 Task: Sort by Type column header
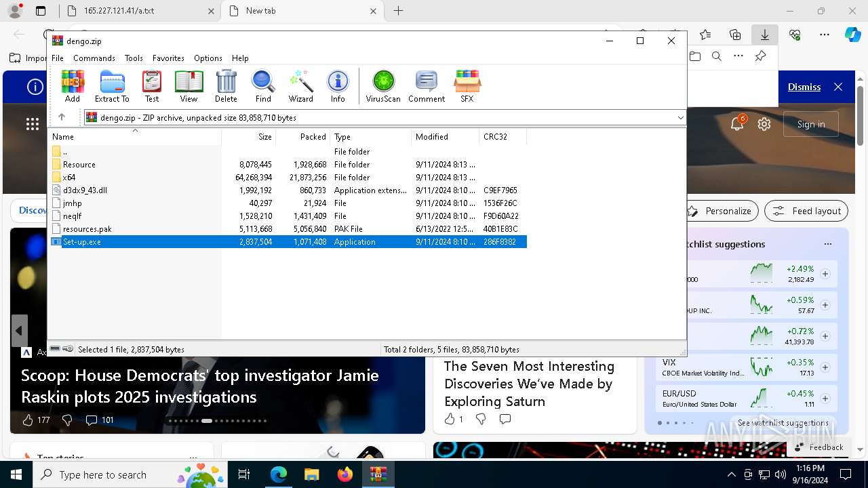tap(371, 137)
